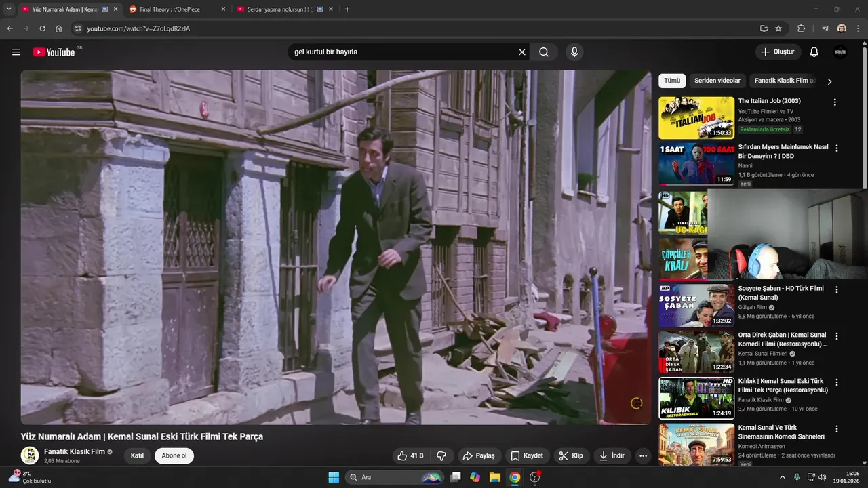The height and width of the screenshot is (488, 868).
Task: Open Copilot from the taskbar
Action: 475,477
